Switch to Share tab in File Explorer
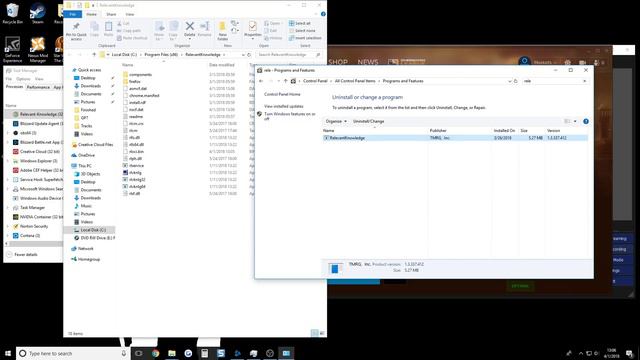Image resolution: width=640 pixels, height=360 pixels. coord(111,14)
